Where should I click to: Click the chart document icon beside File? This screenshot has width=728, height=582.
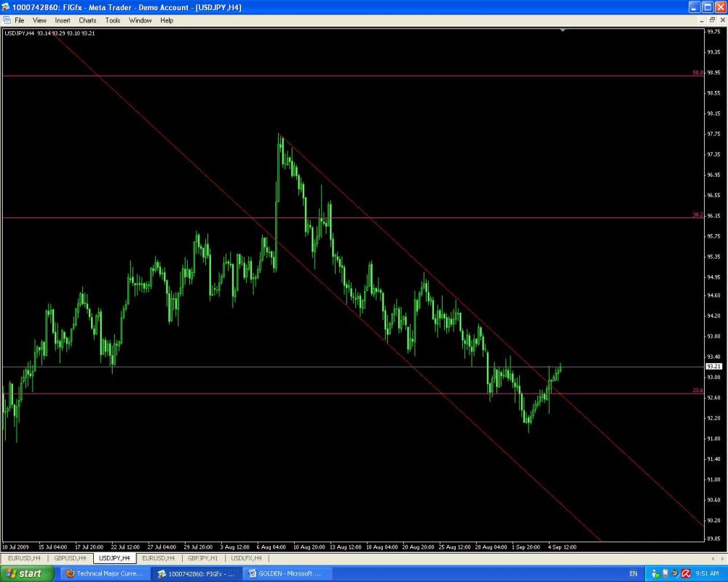pos(7,20)
